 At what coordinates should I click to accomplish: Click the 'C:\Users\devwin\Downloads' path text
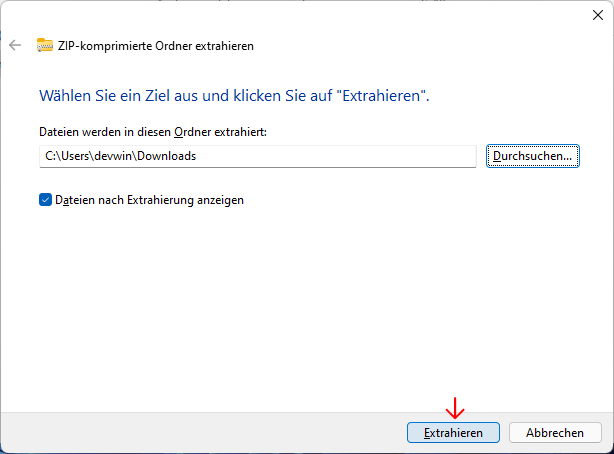(119, 156)
